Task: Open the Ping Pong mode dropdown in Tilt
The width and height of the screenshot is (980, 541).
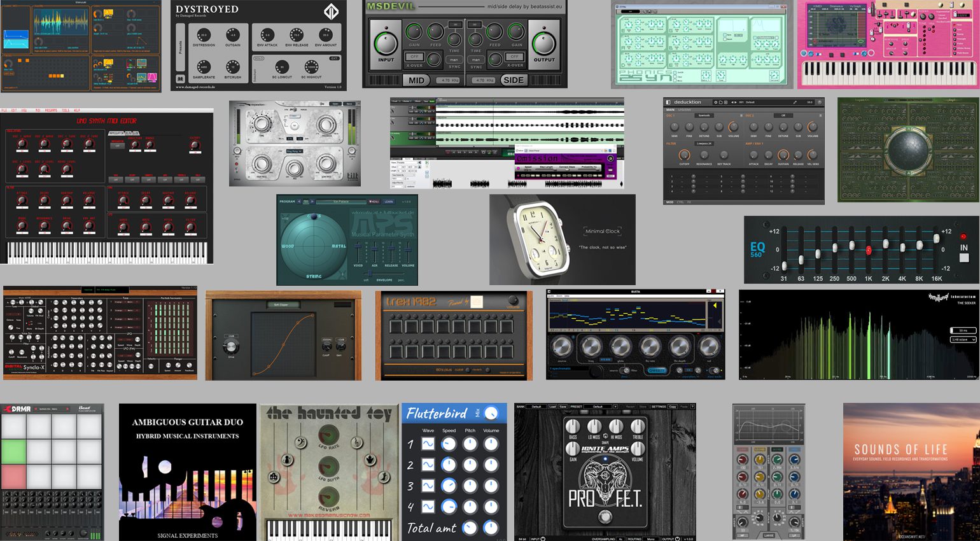Action: click(x=294, y=151)
